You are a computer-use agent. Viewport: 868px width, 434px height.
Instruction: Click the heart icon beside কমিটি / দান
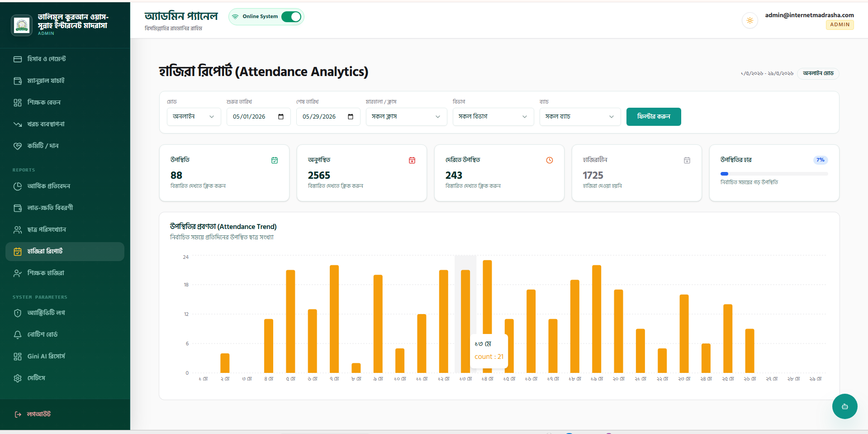pos(18,146)
